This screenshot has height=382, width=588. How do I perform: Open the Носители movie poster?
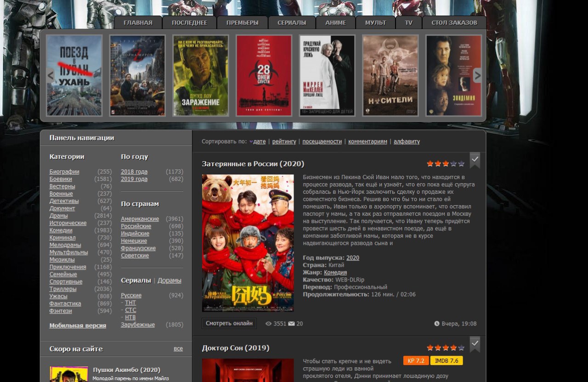[390, 75]
